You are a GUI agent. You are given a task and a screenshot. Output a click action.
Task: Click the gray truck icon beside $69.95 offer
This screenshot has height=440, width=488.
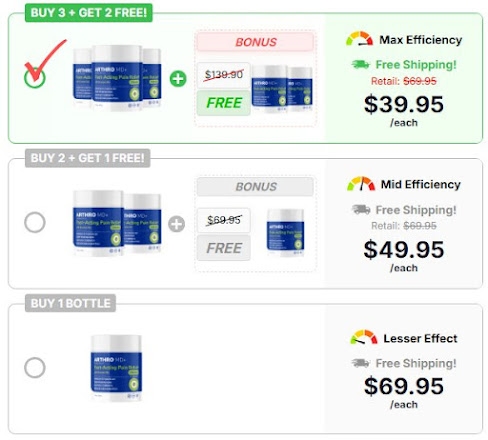[x=361, y=363]
